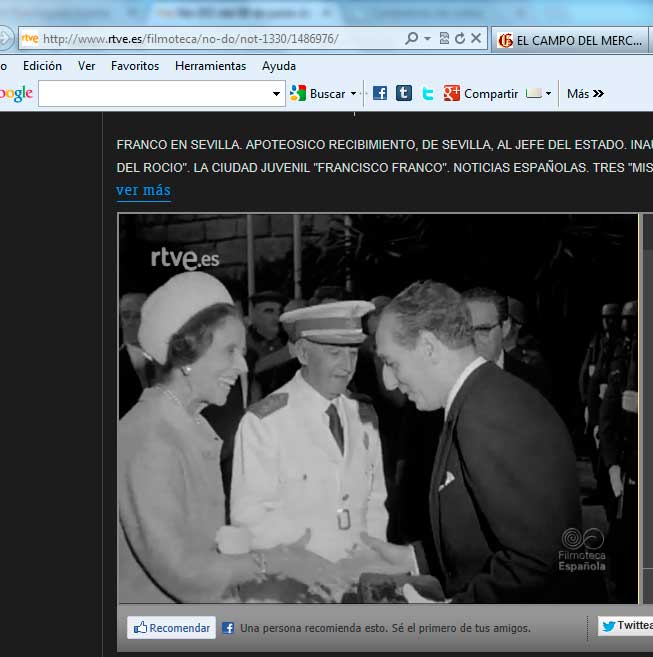
Task: Expand the Buscar button dropdown arrow
Action: [x=353, y=94]
